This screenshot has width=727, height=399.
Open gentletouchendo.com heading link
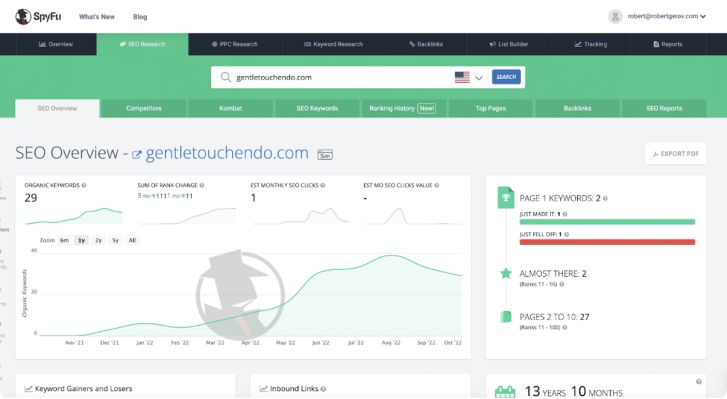227,153
